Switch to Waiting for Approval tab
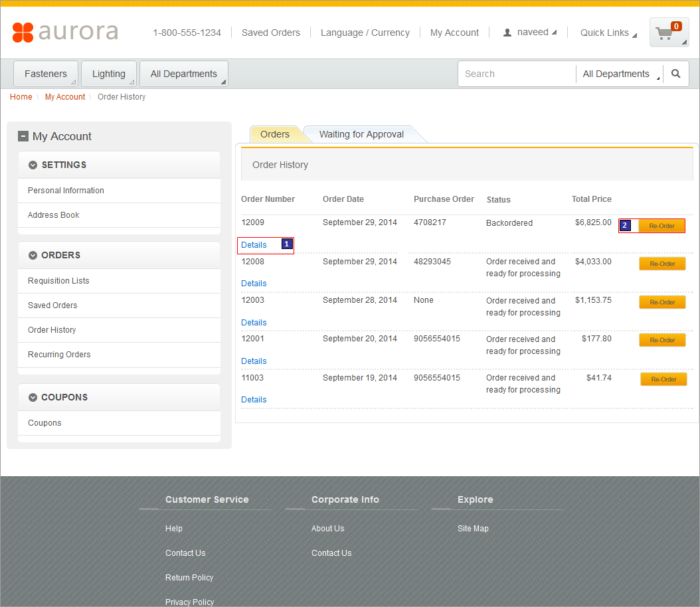Screen dimensions: 700x607 click(x=361, y=134)
